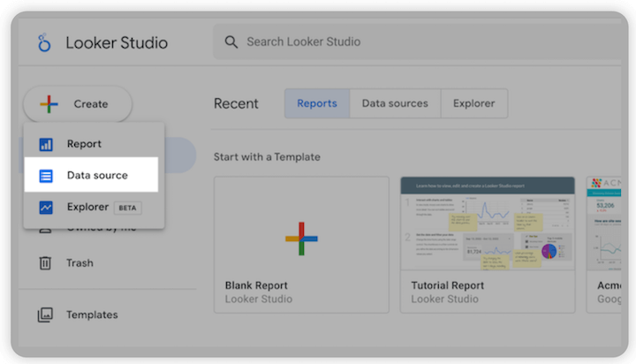The height and width of the screenshot is (364, 636).
Task: Open the Create button menu
Action: tap(78, 104)
